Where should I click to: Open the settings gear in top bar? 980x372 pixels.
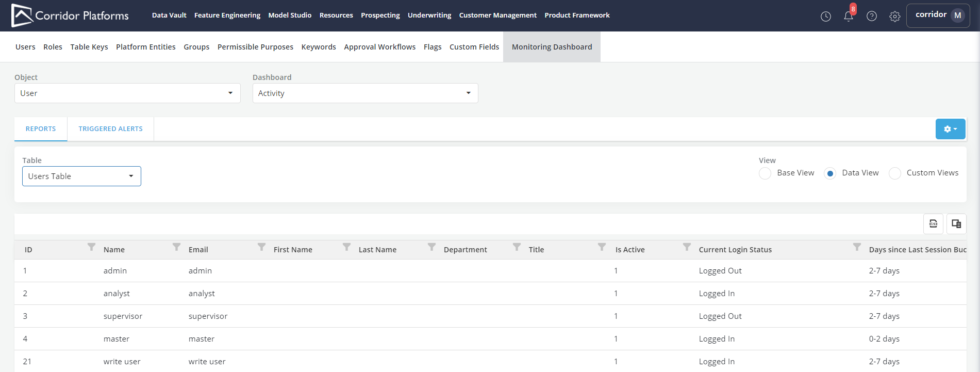pyautogui.click(x=894, y=17)
